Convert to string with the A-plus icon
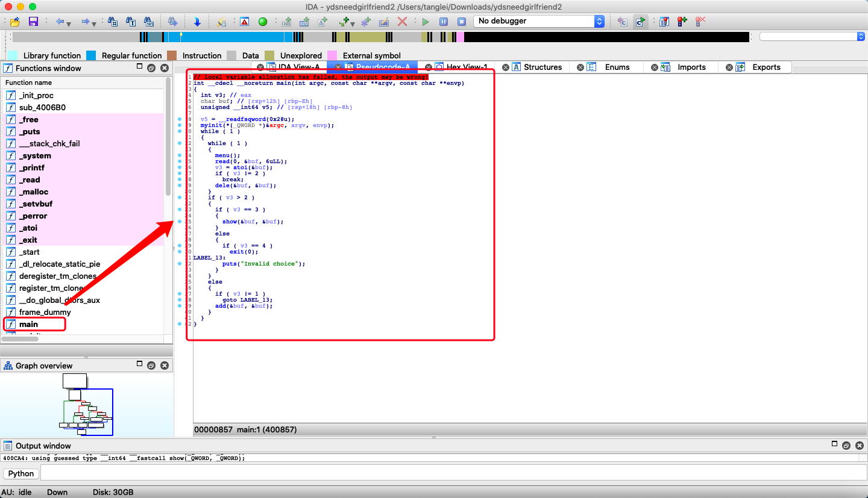This screenshot has width=868, height=498. [x=322, y=22]
